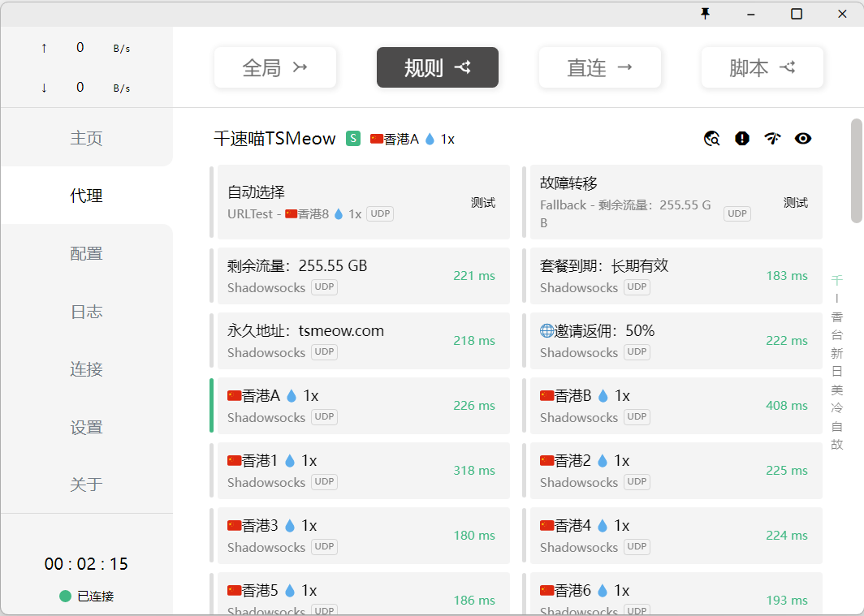Click the vertical scrollbar thumb
The image size is (864, 616).
(x=856, y=171)
